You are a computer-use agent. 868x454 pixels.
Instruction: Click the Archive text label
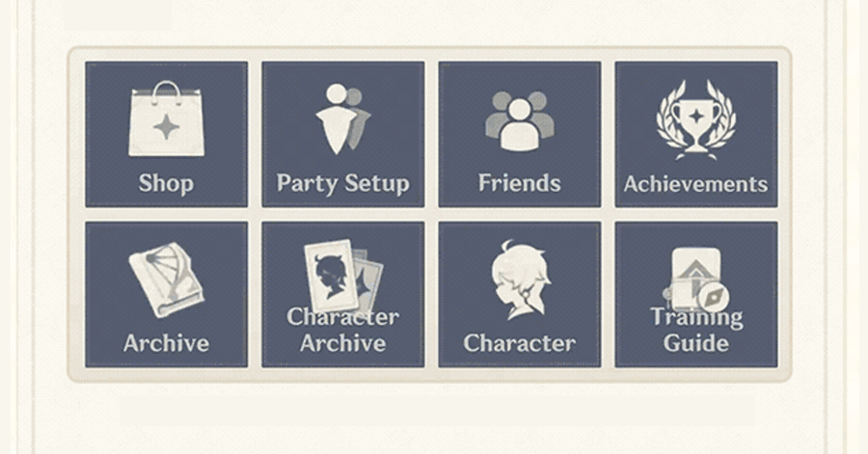pyautogui.click(x=166, y=343)
